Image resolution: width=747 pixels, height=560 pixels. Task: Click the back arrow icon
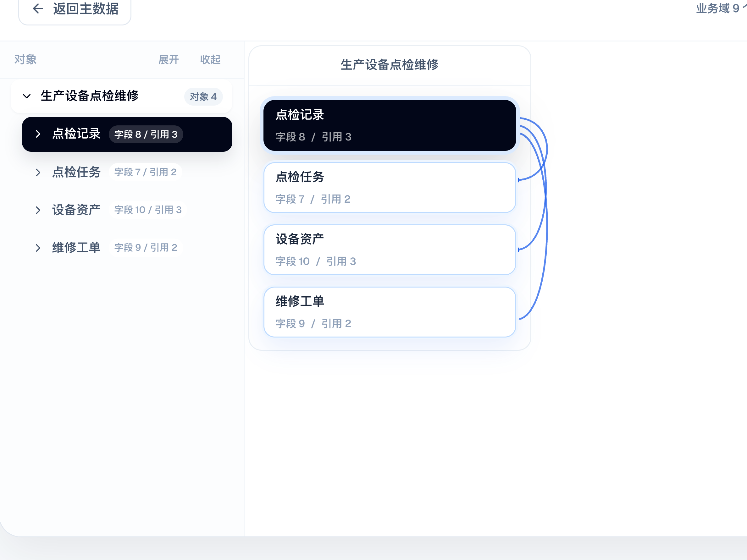(x=38, y=9)
